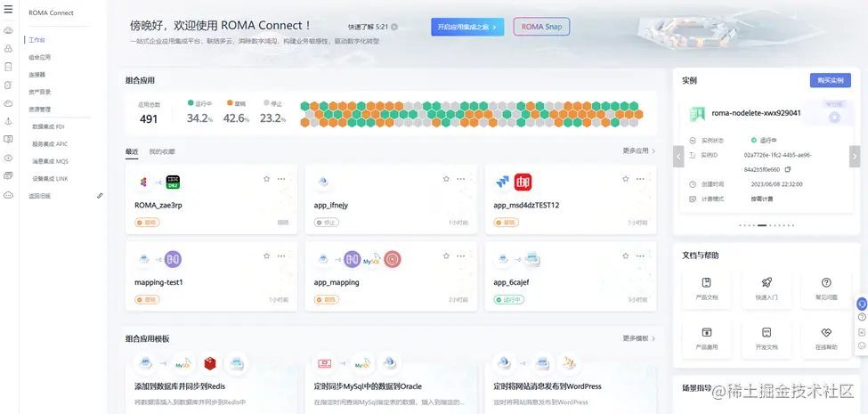Star the ROMA_zae3rp app card

point(266,179)
